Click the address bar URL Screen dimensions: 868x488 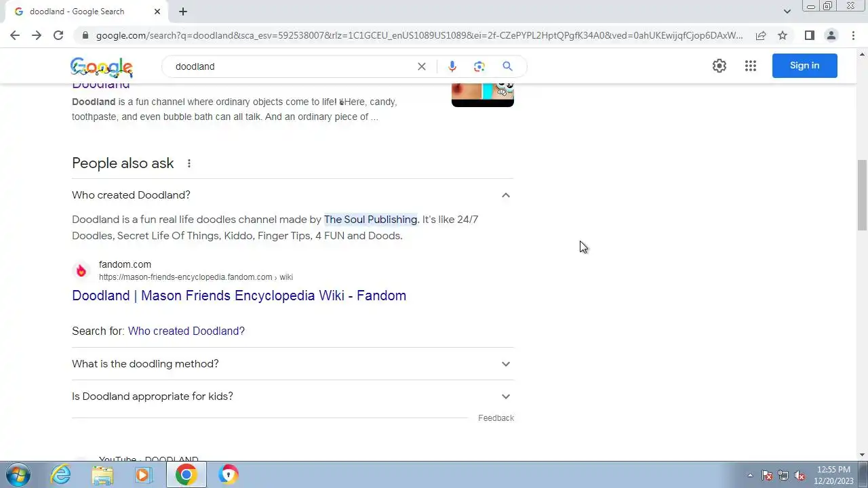coord(419,35)
